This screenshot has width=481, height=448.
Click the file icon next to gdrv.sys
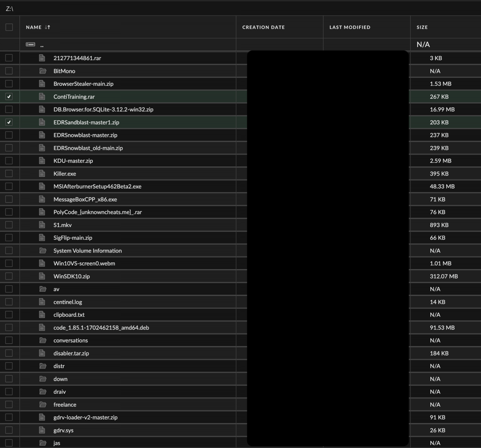tap(42, 430)
